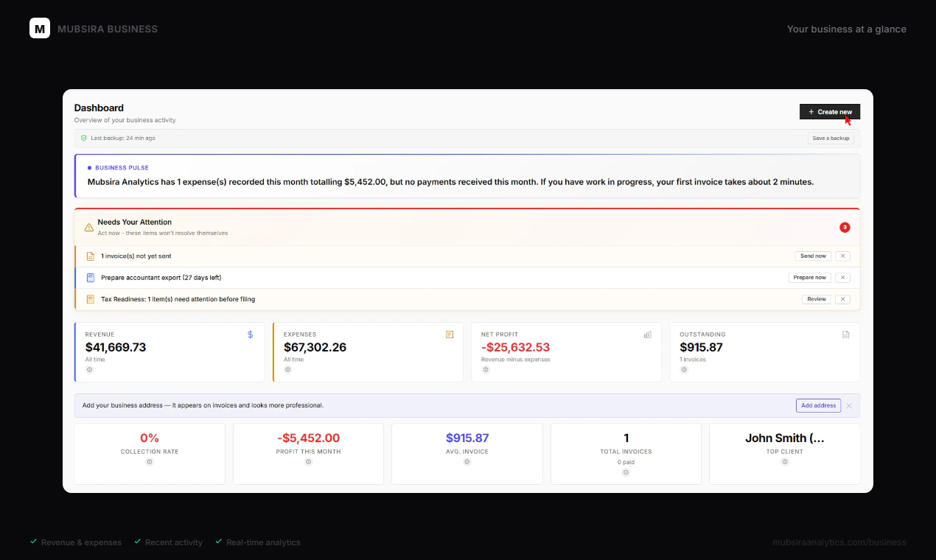This screenshot has width=936, height=560.
Task: Click Add address on the banner
Action: (818, 405)
